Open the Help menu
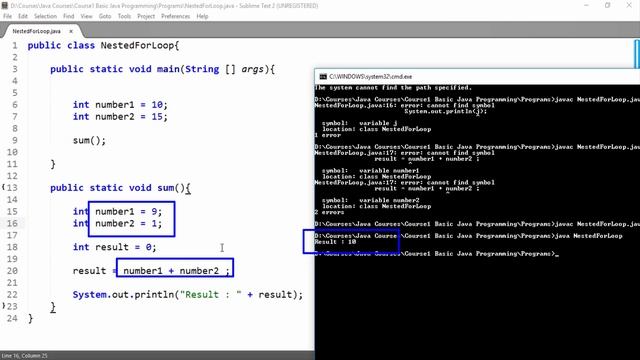This screenshot has width=640, height=360. click(x=202, y=16)
